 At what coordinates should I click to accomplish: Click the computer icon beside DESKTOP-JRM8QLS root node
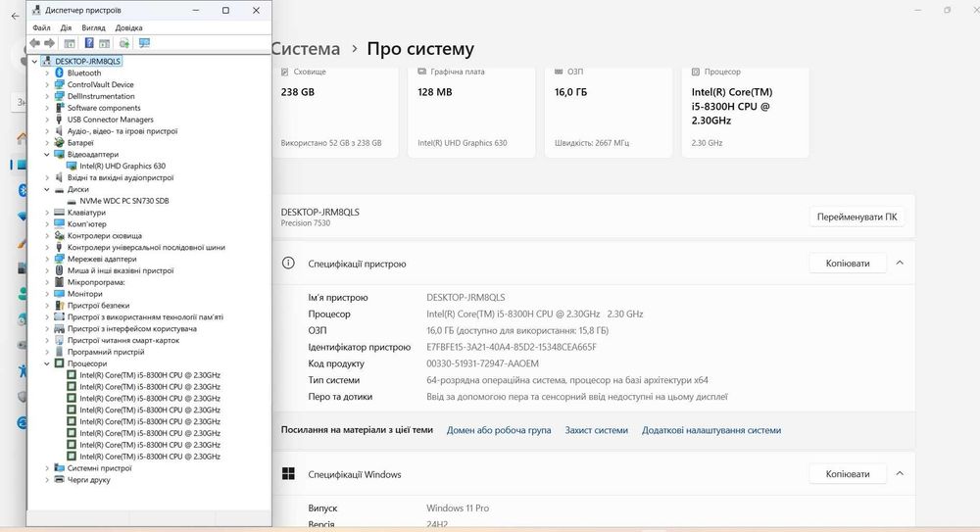click(47, 62)
